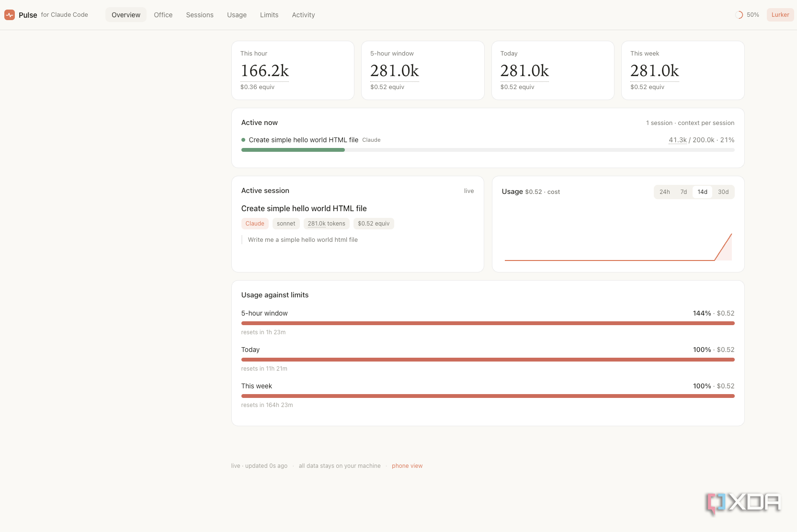Click the XDA watermark logo
This screenshot has height=532, width=797.
pos(743,503)
